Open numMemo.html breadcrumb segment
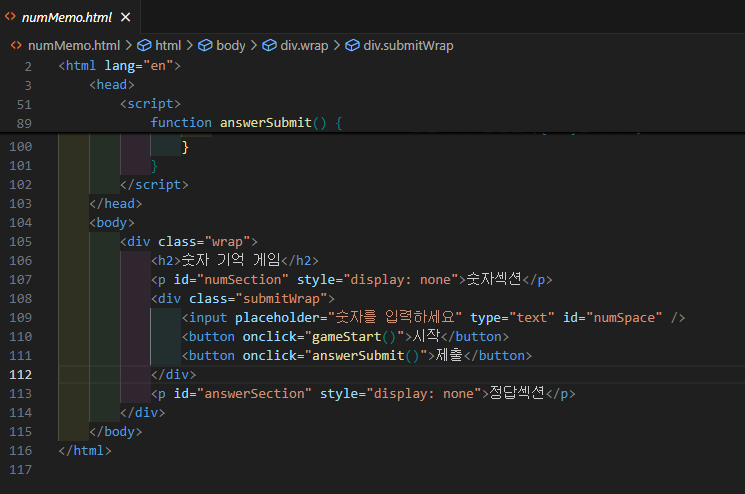This screenshot has height=494, width=745. [74, 45]
